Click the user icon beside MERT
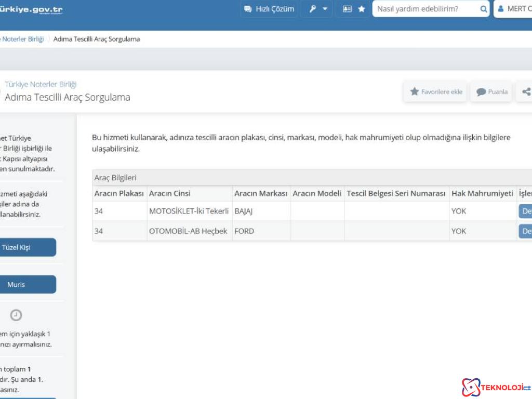The width and height of the screenshot is (532, 399). pos(500,8)
